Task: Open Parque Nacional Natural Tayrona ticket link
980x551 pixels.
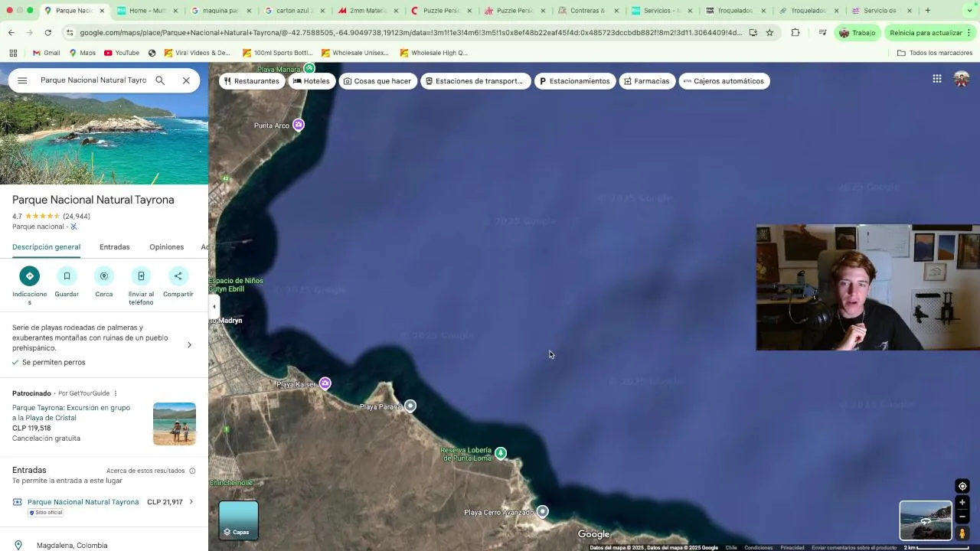Action: (83, 502)
